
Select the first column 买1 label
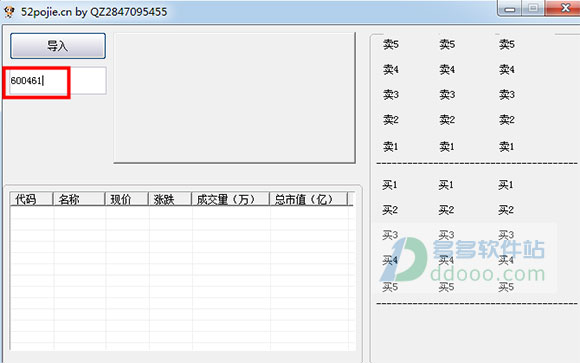pos(390,185)
